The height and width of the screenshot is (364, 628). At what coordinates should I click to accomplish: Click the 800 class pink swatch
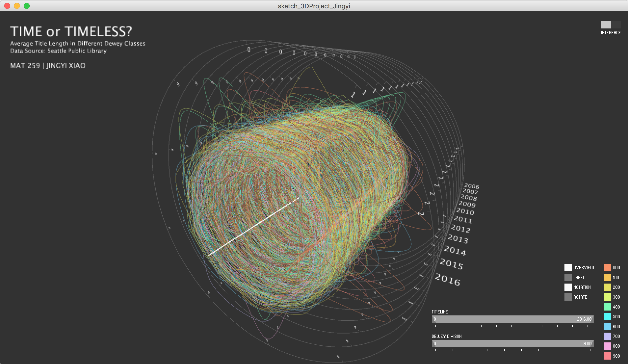(607, 346)
